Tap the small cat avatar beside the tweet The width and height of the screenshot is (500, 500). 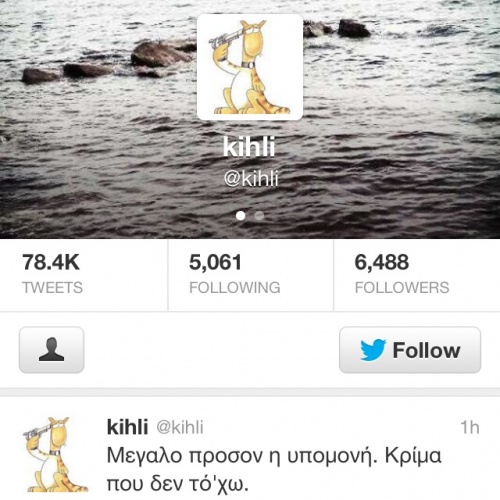54,455
